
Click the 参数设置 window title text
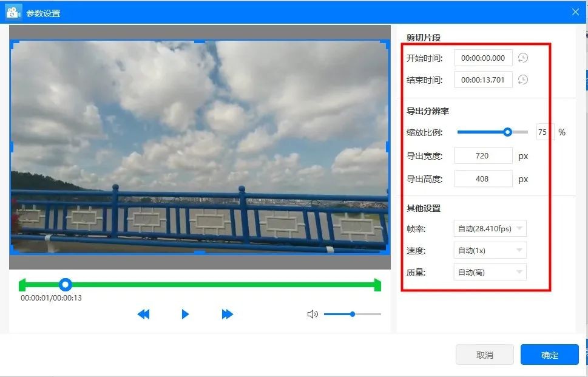pyautogui.click(x=44, y=13)
